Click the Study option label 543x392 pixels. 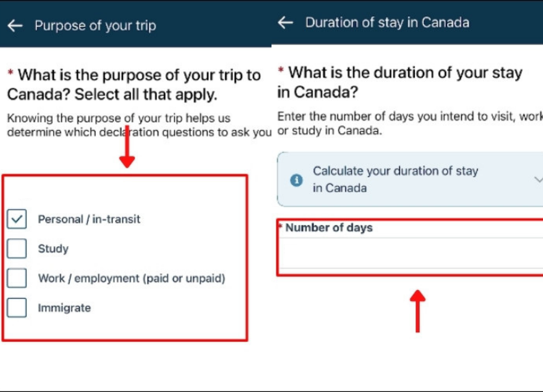pyautogui.click(x=53, y=248)
